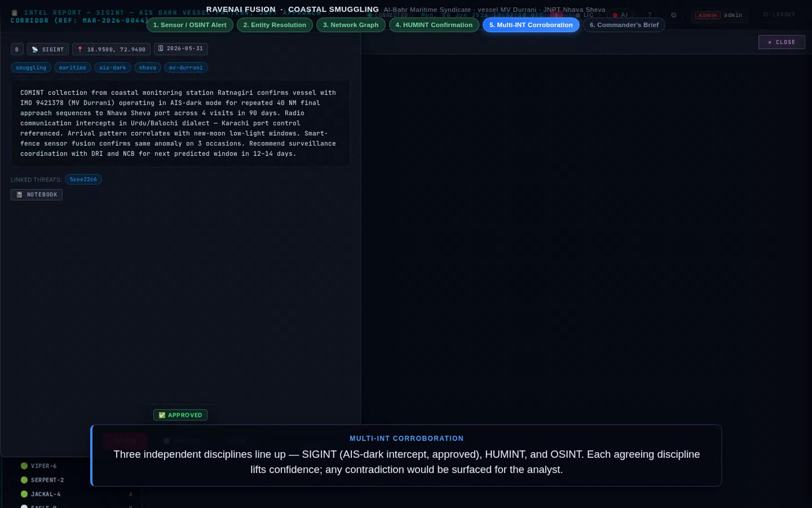This screenshot has width=812, height=508.
Task: Open linked threat 5cee22c6
Action: (83, 179)
